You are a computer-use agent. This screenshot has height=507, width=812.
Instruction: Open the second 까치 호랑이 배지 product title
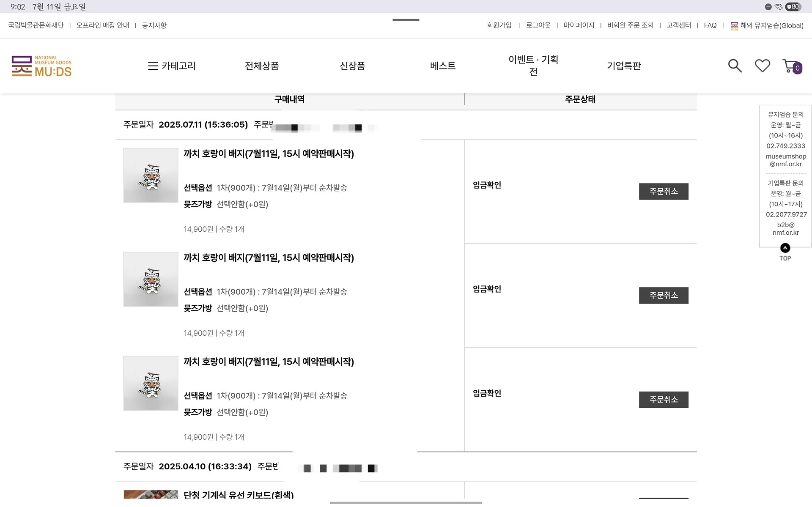[269, 258]
